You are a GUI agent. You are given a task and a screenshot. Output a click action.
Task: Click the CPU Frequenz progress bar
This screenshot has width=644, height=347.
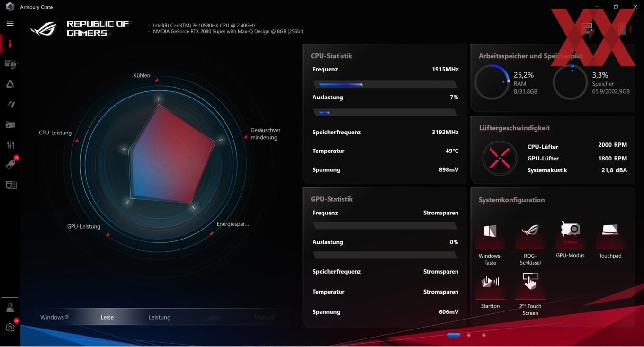(x=385, y=84)
